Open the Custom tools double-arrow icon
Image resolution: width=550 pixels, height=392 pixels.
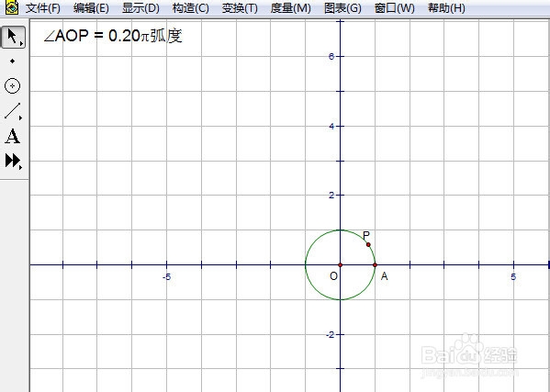pos(14,161)
